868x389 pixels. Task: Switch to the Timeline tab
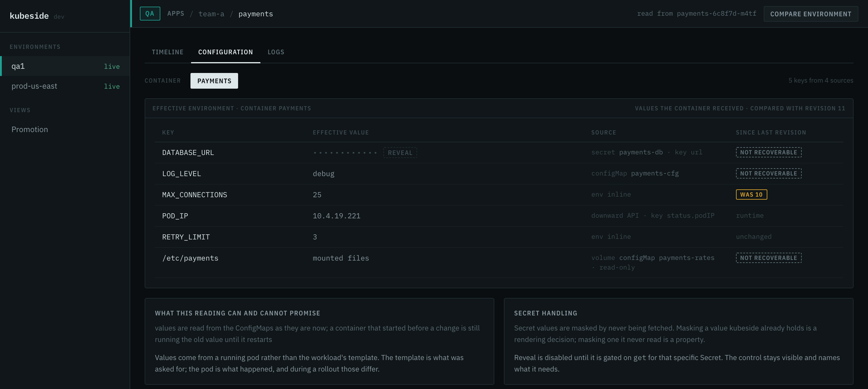(x=168, y=52)
